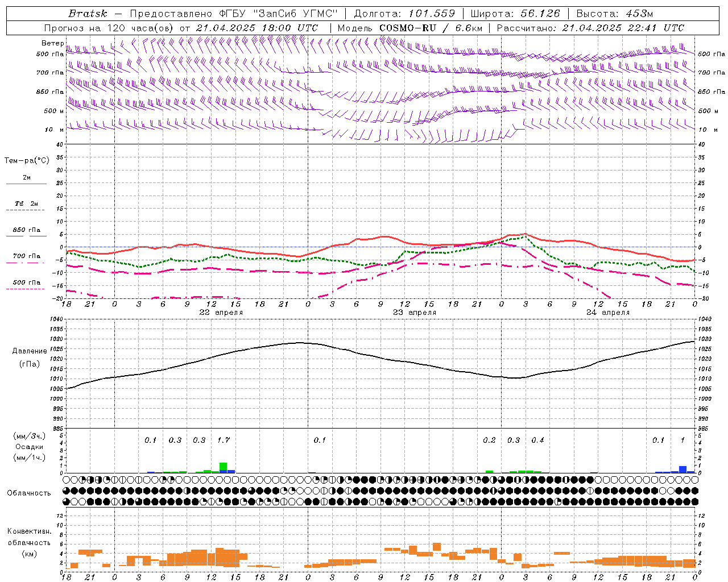Screen dimensions: 728x582
Task: Click the precipitation value '0.4'
Action: (x=537, y=440)
